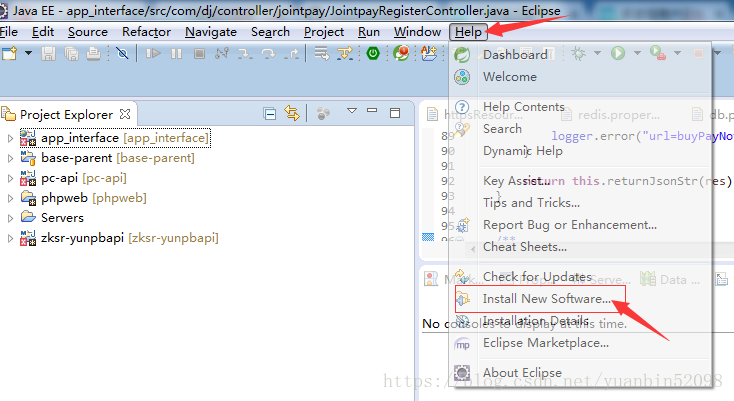Click the Drop to Frame icon
The width and height of the screenshot is (734, 401).
click(322, 54)
